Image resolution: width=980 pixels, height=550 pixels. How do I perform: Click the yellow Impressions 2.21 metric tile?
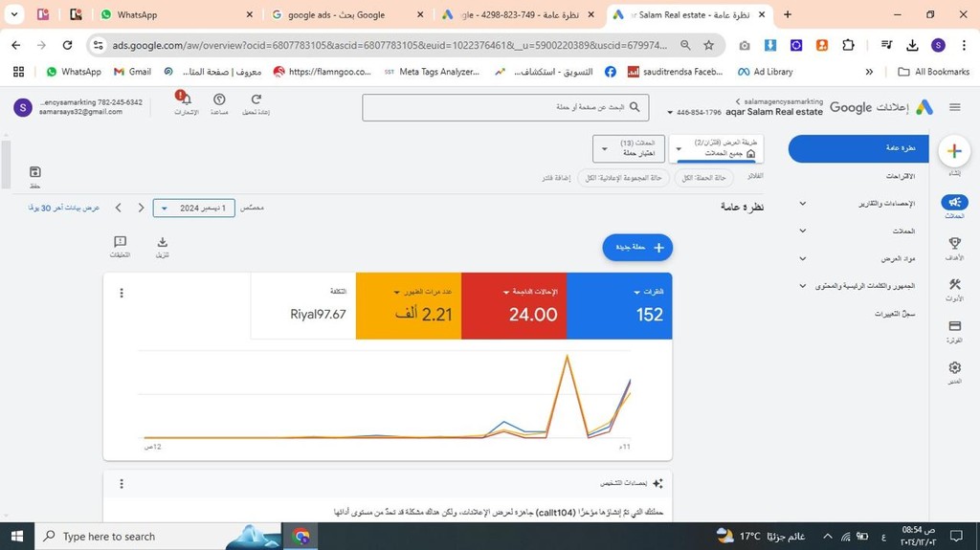coord(409,306)
